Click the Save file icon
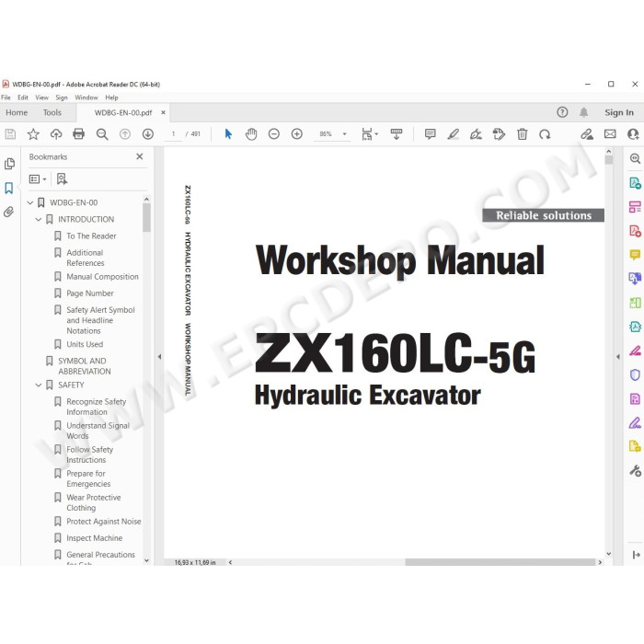 10,134
